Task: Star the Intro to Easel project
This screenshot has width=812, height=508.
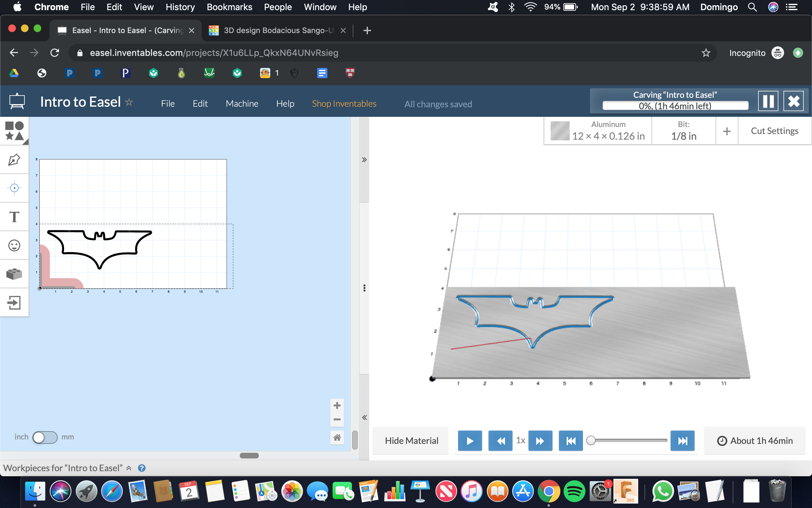Action: click(x=129, y=102)
